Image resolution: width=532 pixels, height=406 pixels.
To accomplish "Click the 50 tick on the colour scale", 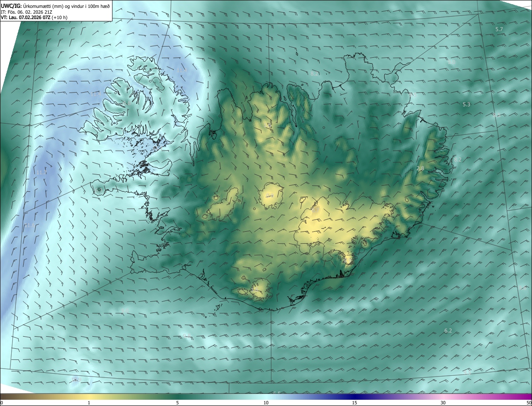I will (x=529, y=403).
